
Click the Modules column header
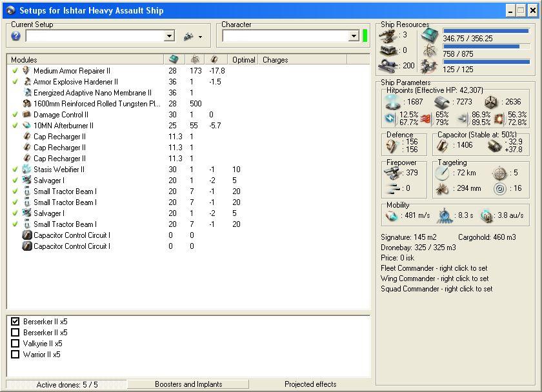[x=85, y=60]
